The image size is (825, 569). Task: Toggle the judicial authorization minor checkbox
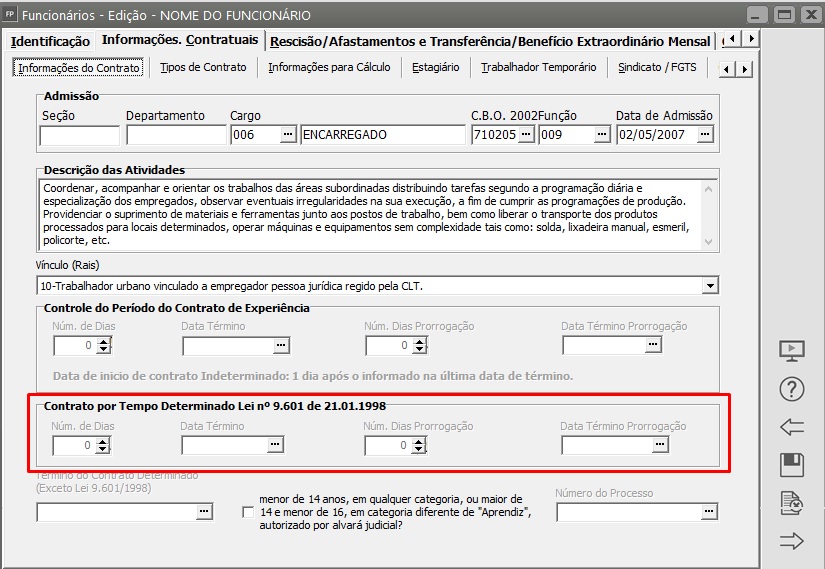tap(248, 512)
